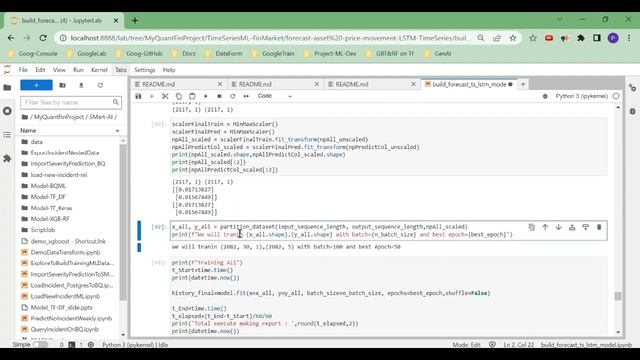Close the first README.md tab

(220, 84)
